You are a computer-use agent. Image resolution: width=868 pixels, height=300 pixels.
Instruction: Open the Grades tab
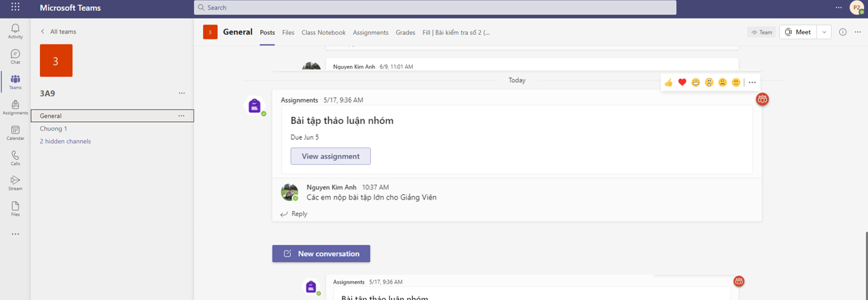click(x=405, y=33)
